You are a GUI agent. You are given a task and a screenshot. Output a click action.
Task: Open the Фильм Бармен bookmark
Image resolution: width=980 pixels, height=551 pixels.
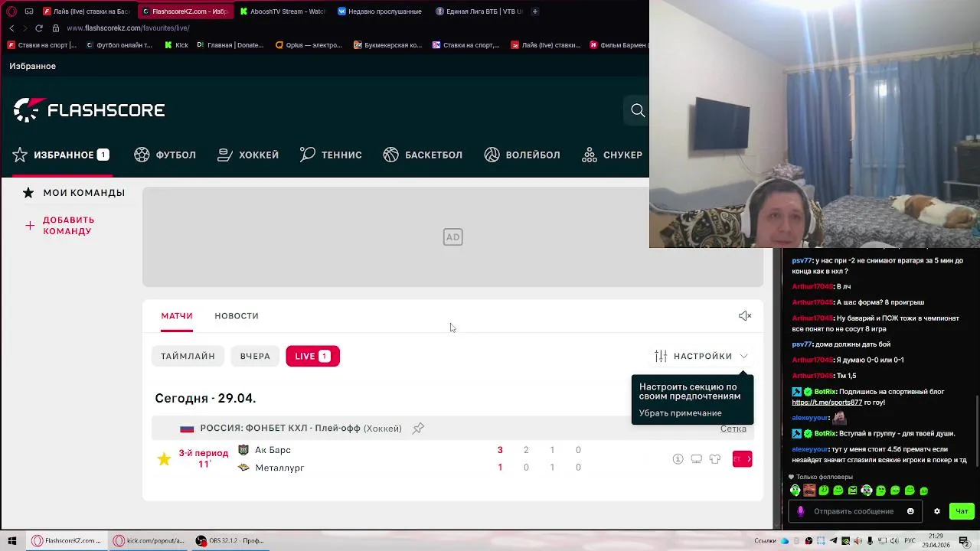click(x=619, y=45)
